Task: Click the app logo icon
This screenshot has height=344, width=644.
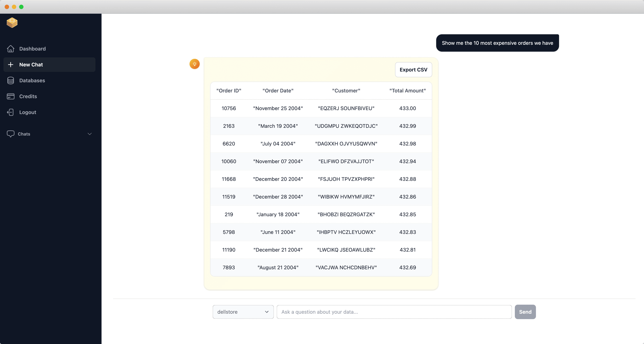Action: click(x=12, y=23)
